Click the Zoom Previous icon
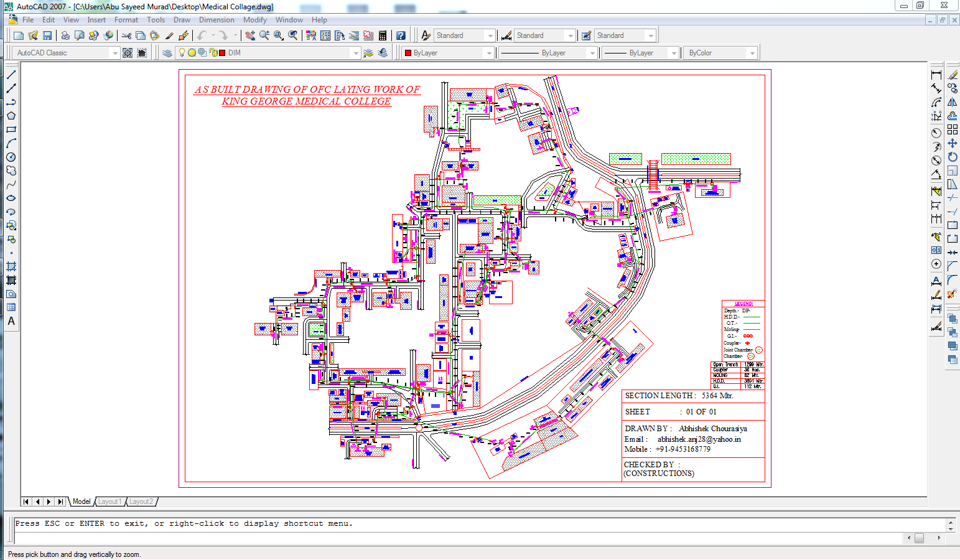The width and height of the screenshot is (960, 560). (293, 35)
